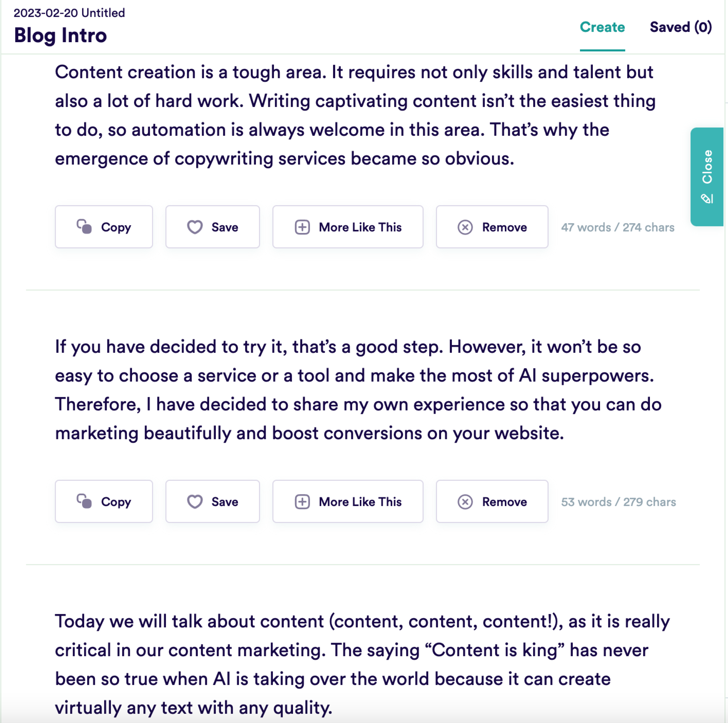
Task: Click the paragraph starting 'If you have decided'
Action: (x=358, y=390)
